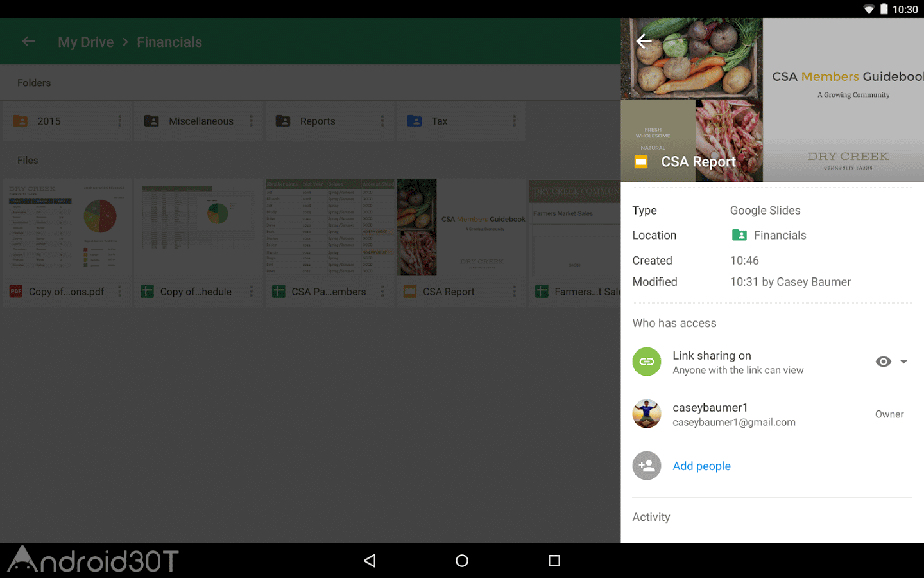Viewport: 924px width, 578px height.
Task: Open CSA Pa...embers spreadsheet thumbnail
Action: (x=330, y=227)
